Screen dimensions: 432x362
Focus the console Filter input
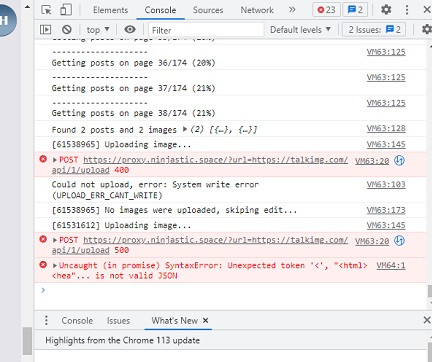206,30
